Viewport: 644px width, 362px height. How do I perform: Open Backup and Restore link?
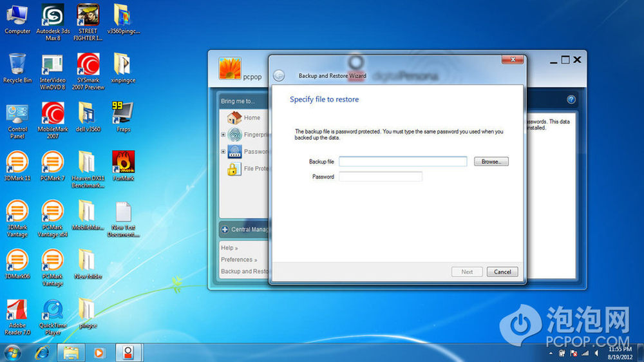244,271
